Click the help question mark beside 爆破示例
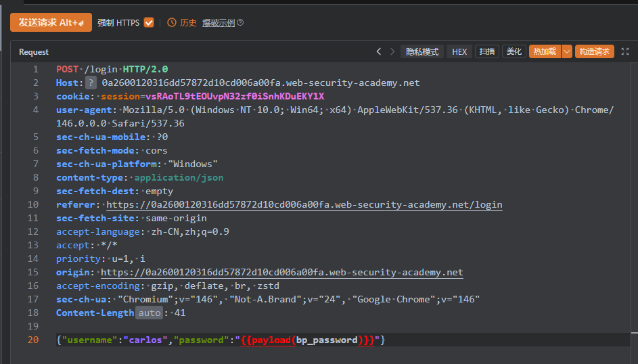The image size is (638, 364). 240,23
